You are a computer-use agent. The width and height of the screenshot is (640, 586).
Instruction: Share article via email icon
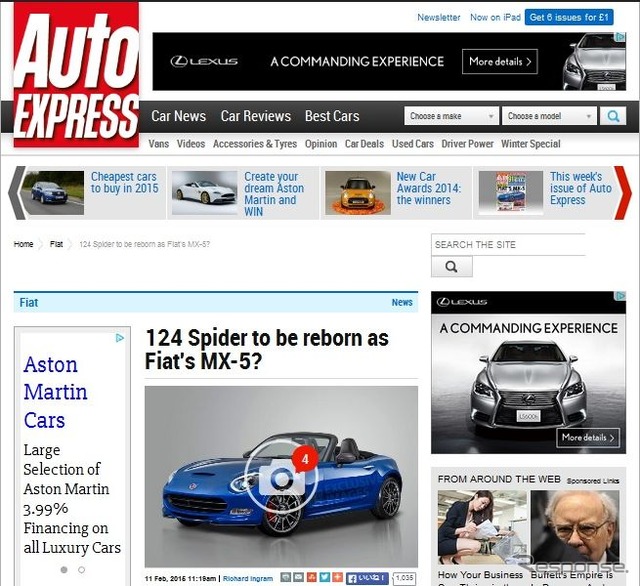pos(299,577)
